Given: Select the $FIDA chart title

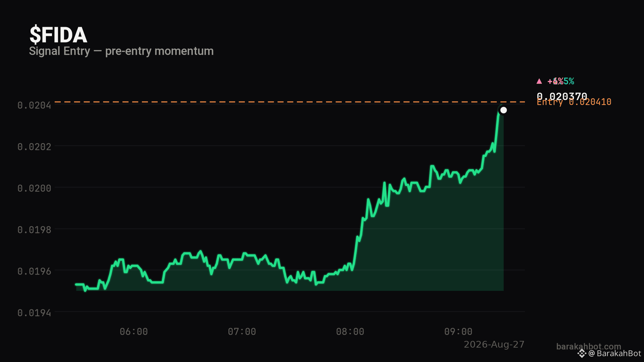Looking at the screenshot, I should coord(58,35).
